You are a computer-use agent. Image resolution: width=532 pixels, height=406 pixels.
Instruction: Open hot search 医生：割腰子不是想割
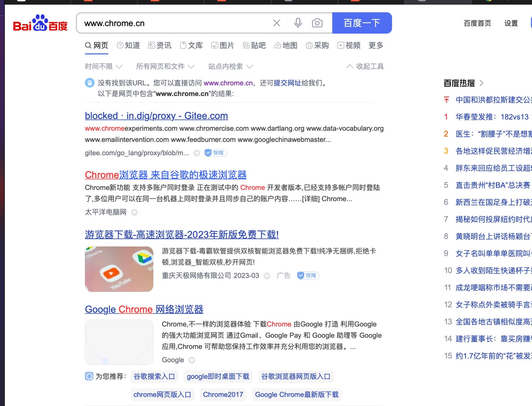pos(493,134)
